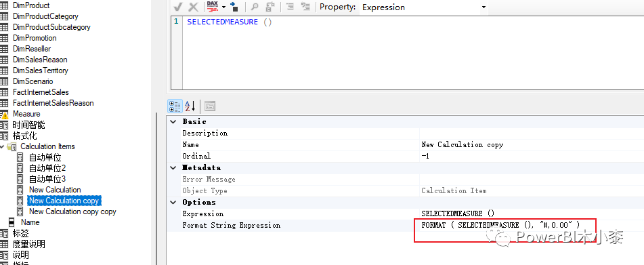Viewport: 644px width, 265px height.
Task: Click the blue arrow go-to-definition icon
Action: click(x=234, y=7)
